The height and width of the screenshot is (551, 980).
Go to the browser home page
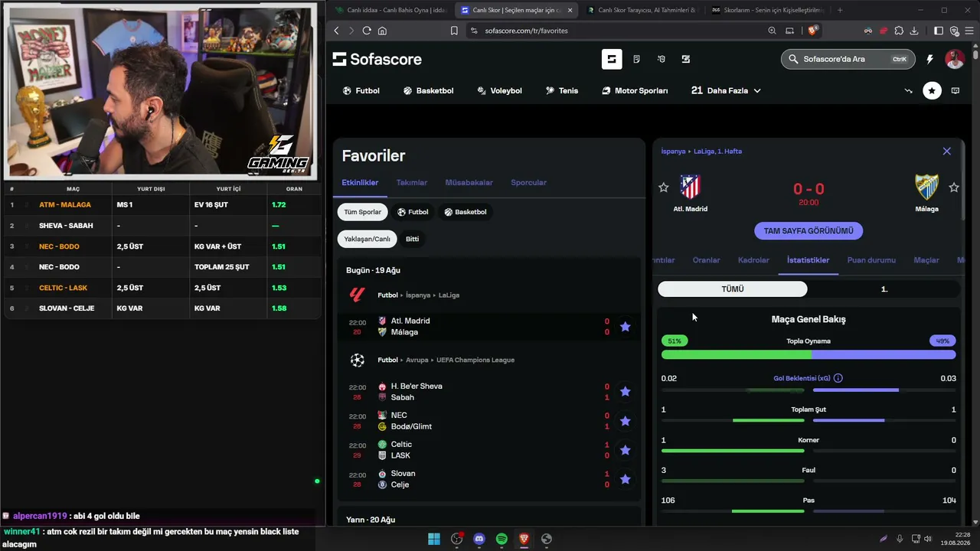tap(382, 31)
